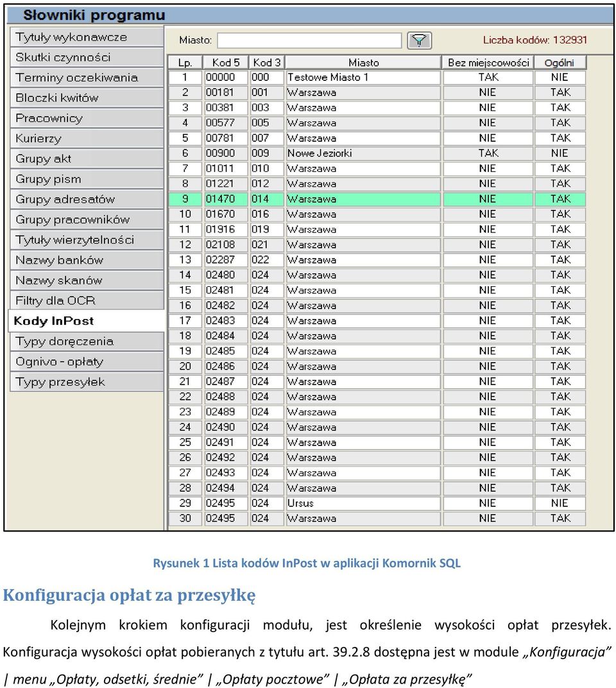Open the Grupy adresatów tab

(87, 199)
